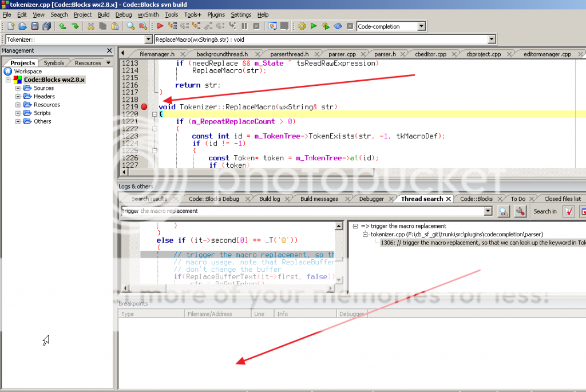586x392 pixels.
Task: Build the project with the gear icon
Action: click(x=302, y=26)
